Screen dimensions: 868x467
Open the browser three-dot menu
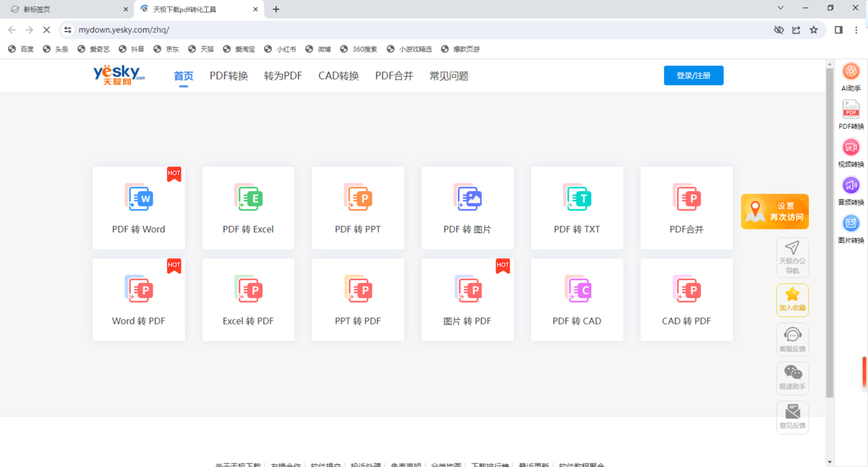[856, 30]
